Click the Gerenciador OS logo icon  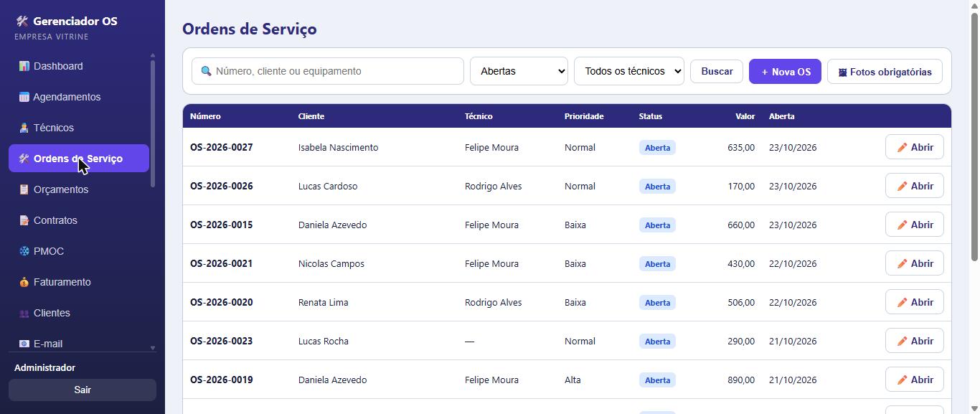click(x=22, y=22)
